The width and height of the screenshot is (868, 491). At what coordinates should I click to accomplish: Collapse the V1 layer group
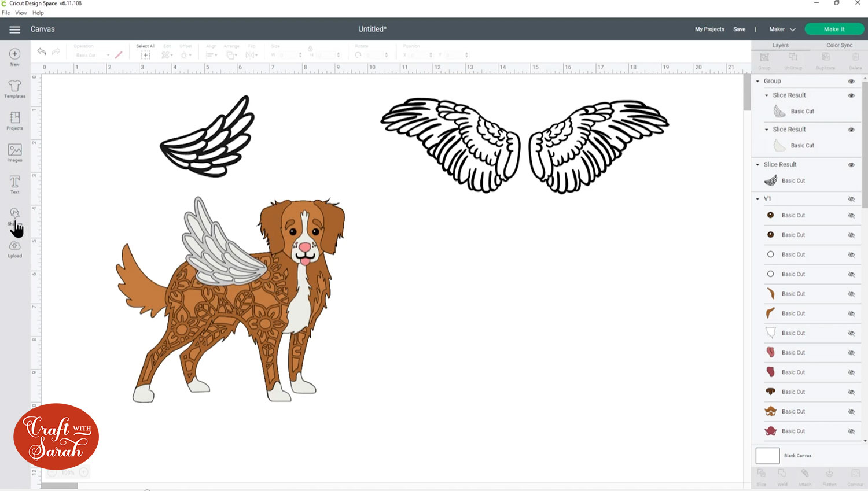[757, 199]
